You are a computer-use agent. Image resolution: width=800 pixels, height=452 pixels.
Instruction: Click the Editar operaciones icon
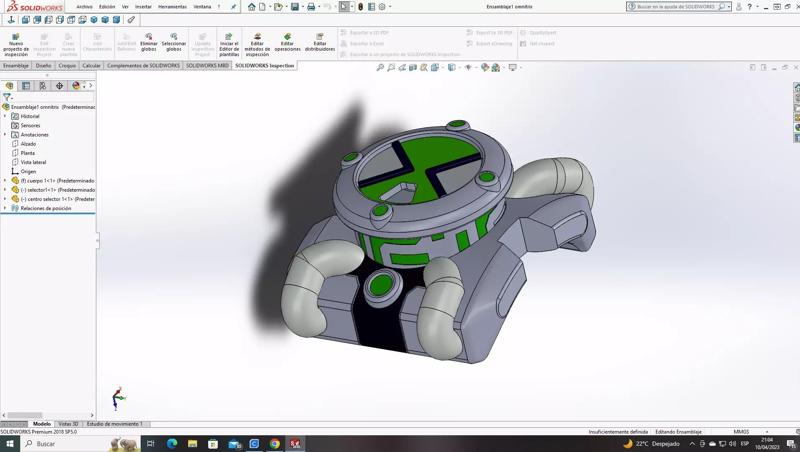click(x=288, y=36)
